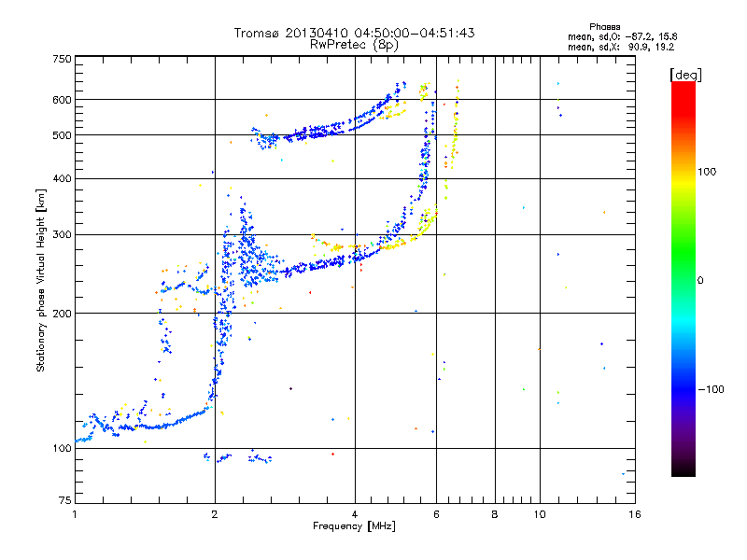The width and height of the screenshot is (747, 560).
Task: Click the 'mean, sd,X: 90.9, 19.2' line
Action: point(621,47)
